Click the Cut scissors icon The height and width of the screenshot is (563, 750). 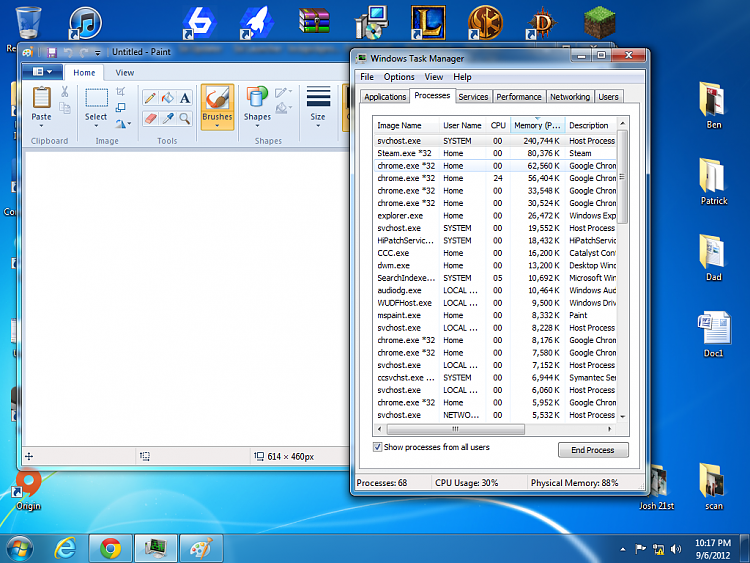(65, 91)
